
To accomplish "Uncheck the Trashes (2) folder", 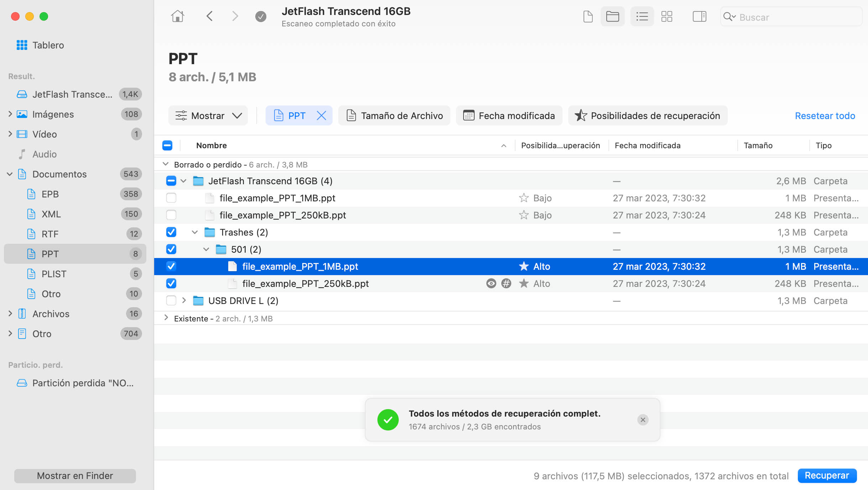I will [x=171, y=232].
